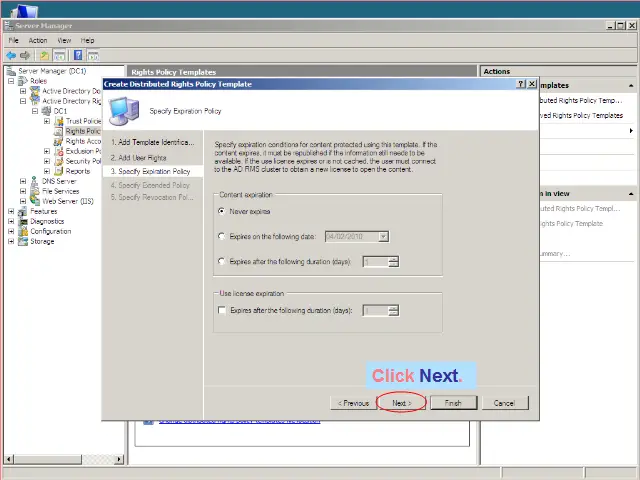This screenshot has height=480, width=640.
Task: Collapse the Roles tree node
Action: pos(11,81)
